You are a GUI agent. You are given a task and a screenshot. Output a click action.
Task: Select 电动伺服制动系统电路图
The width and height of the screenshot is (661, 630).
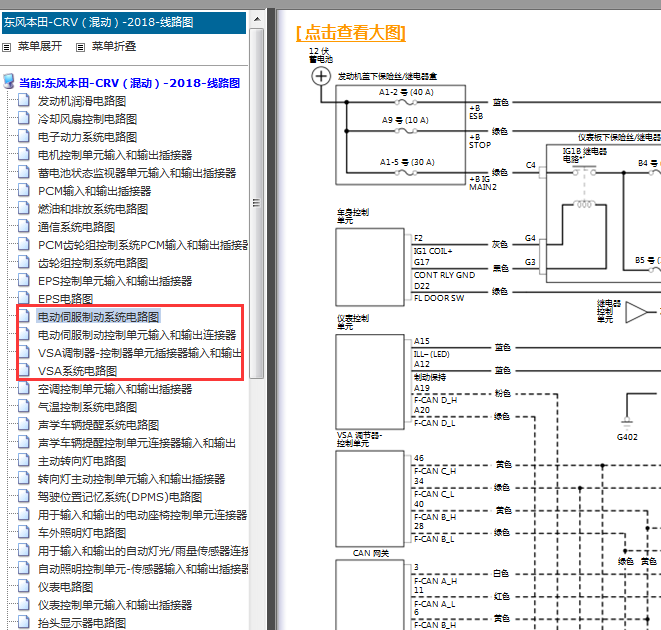[x=98, y=317]
